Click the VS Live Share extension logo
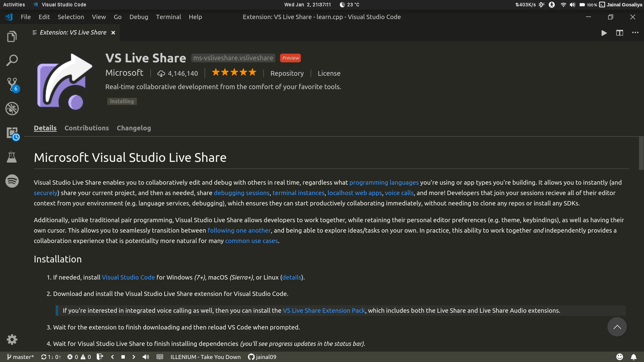 [64, 81]
